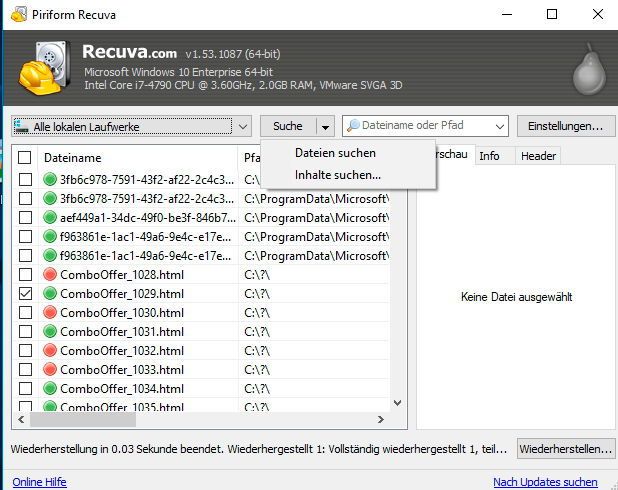Choose Inhalte suchen... from the menu

338,175
